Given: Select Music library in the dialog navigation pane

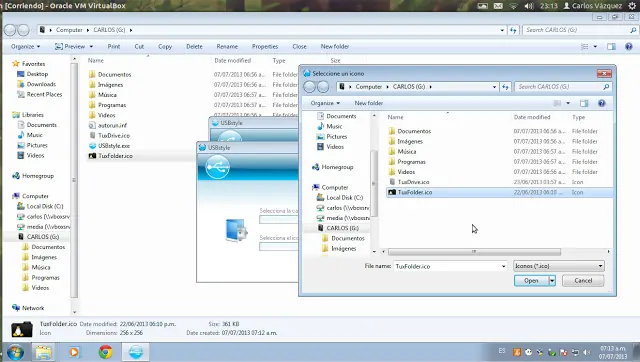Looking at the screenshot, I should pyautogui.click(x=334, y=126).
